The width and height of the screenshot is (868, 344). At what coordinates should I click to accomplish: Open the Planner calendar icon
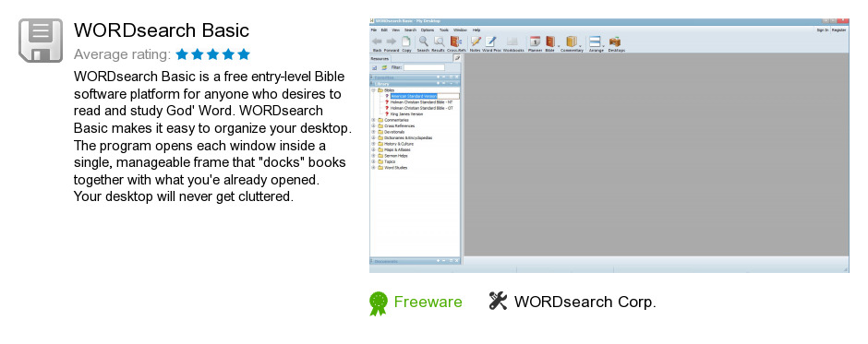point(535,42)
